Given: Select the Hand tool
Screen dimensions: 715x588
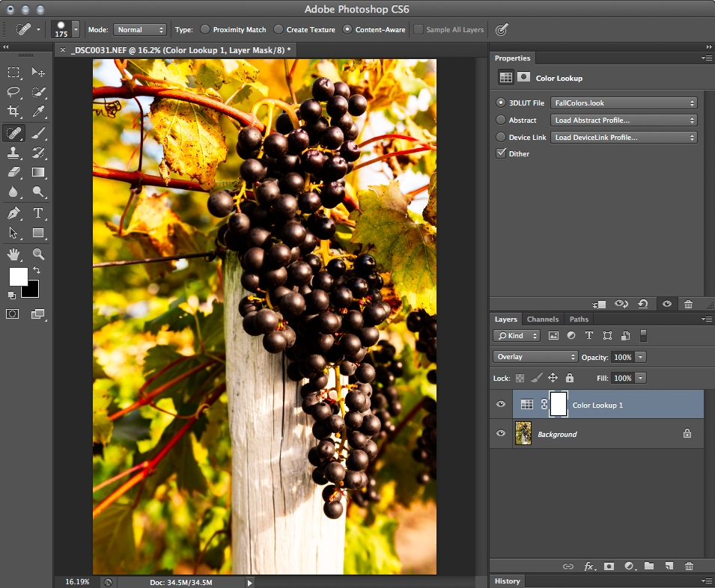Looking at the screenshot, I should 12,254.
